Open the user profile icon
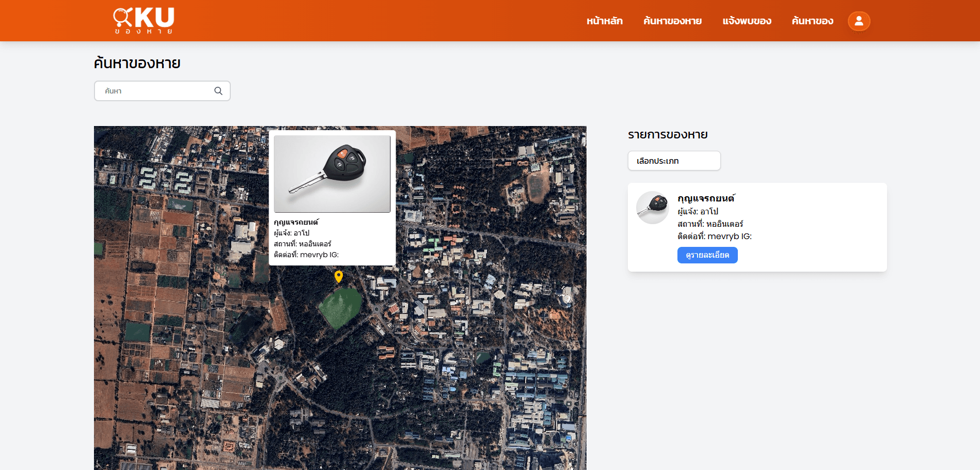Screen dimensions: 980x470 pos(859,21)
